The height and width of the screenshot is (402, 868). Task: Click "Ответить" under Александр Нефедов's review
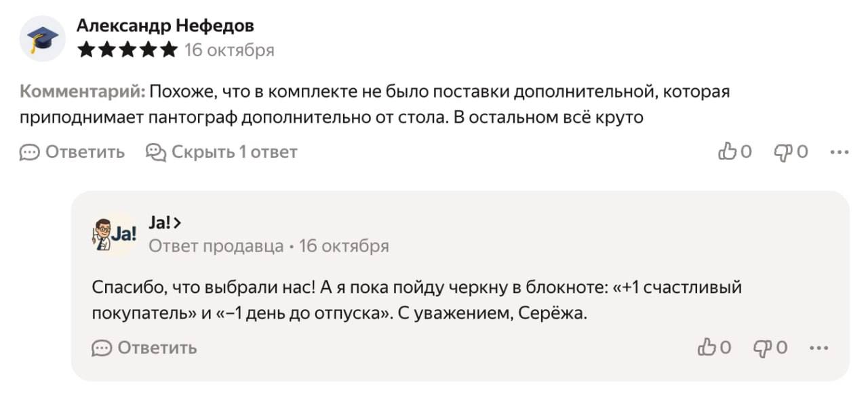[73, 152]
